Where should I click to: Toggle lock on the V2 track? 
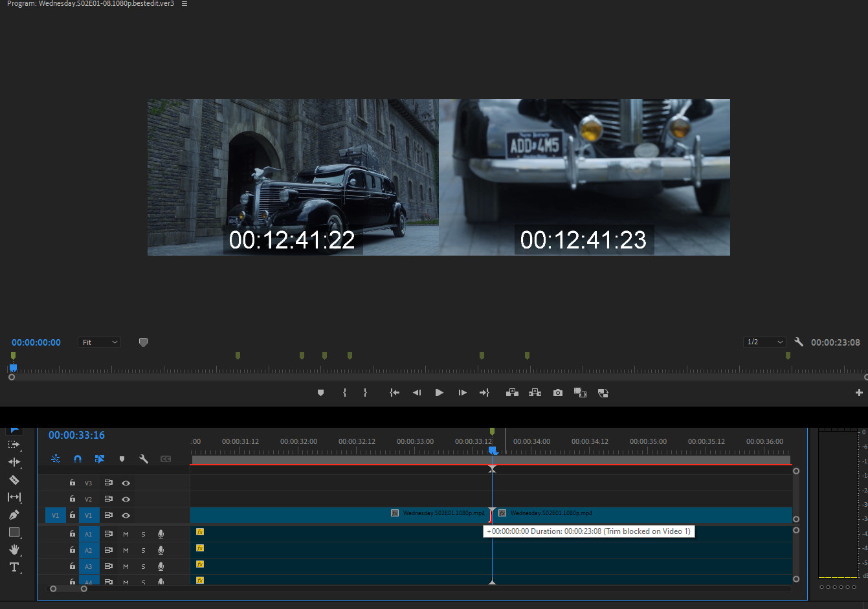pyautogui.click(x=72, y=499)
